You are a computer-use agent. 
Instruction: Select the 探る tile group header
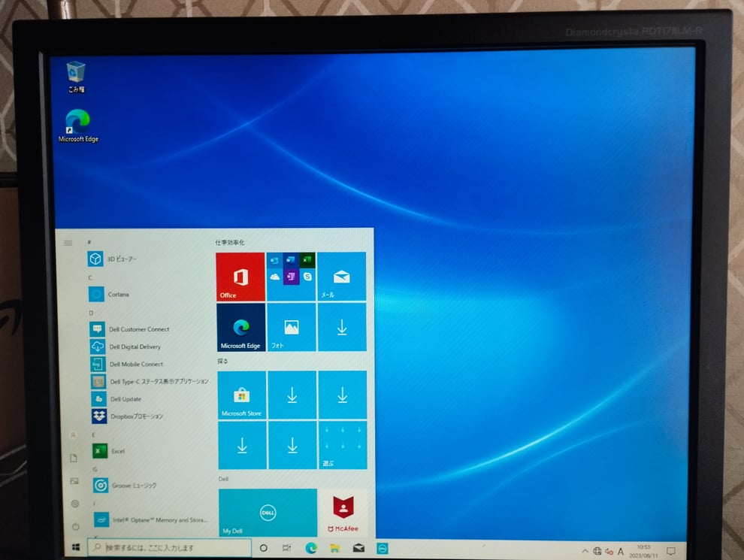(x=222, y=361)
